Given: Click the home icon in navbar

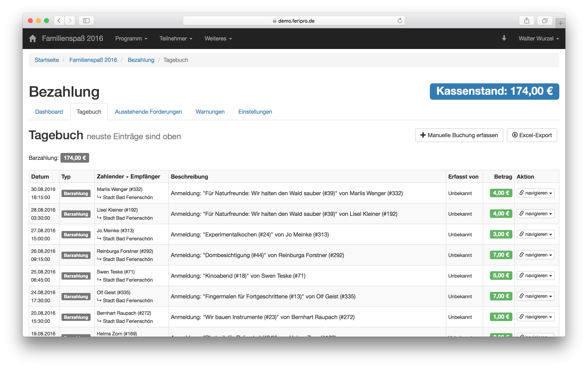Looking at the screenshot, I should pos(32,39).
